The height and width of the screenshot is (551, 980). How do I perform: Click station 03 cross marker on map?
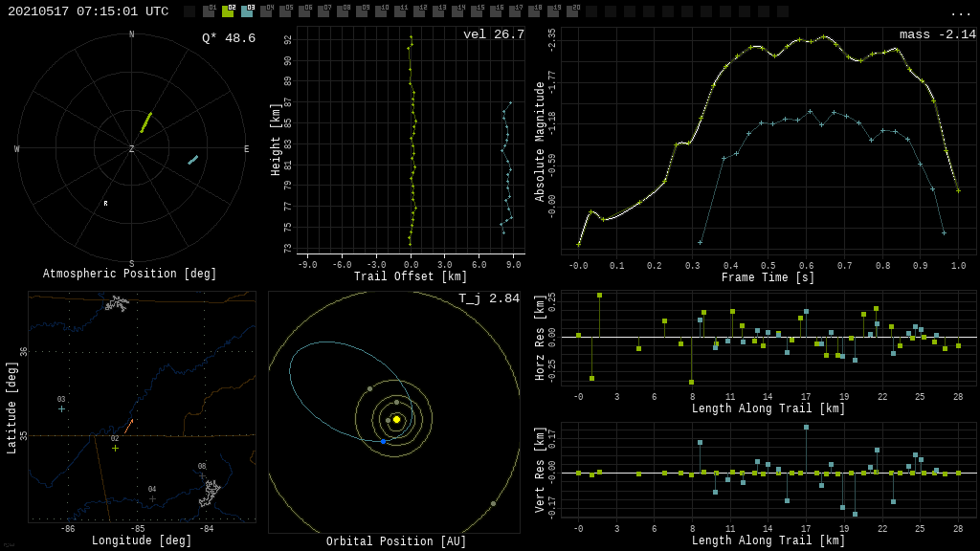click(61, 408)
